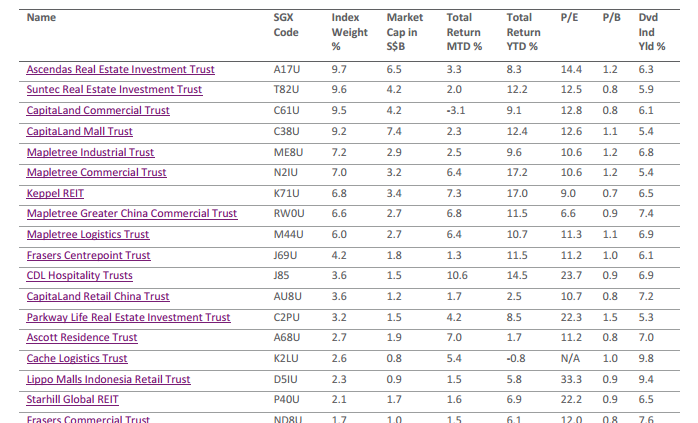698x423 pixels.
Task: Click the Keppel REIT link
Action: 55,193
